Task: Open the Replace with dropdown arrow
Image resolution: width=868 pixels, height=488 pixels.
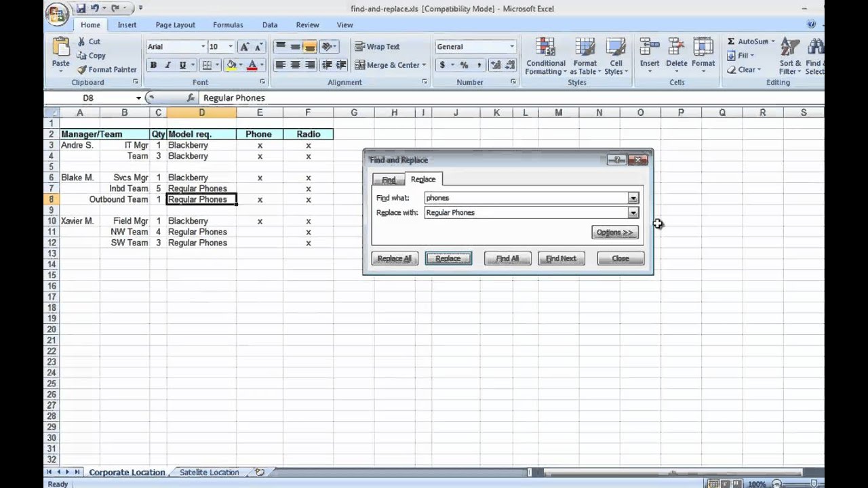Action: click(x=633, y=213)
